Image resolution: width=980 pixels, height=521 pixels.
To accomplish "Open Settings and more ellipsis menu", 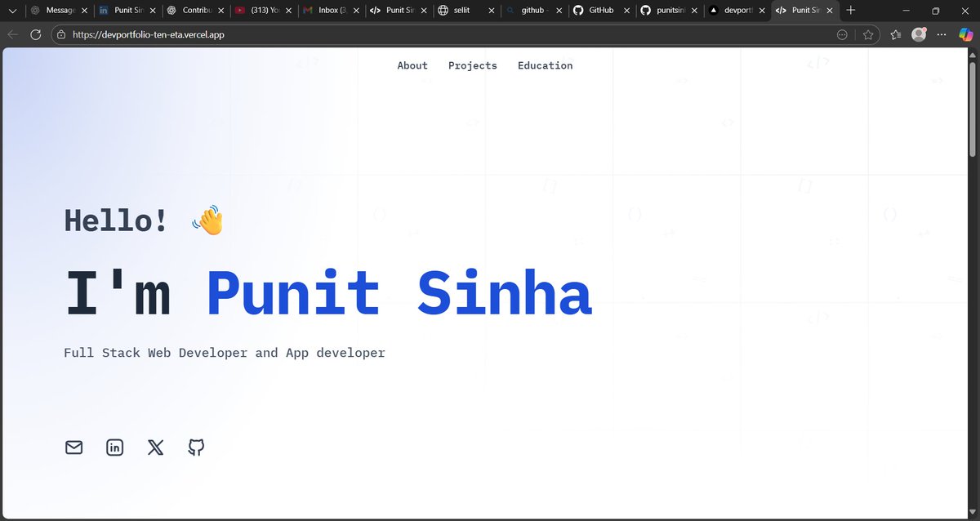I will (942, 34).
